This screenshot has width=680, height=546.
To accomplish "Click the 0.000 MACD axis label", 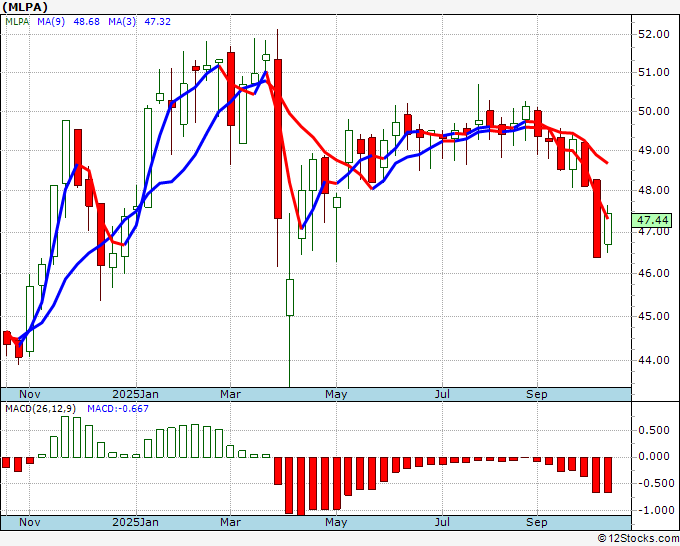I will click(x=654, y=457).
